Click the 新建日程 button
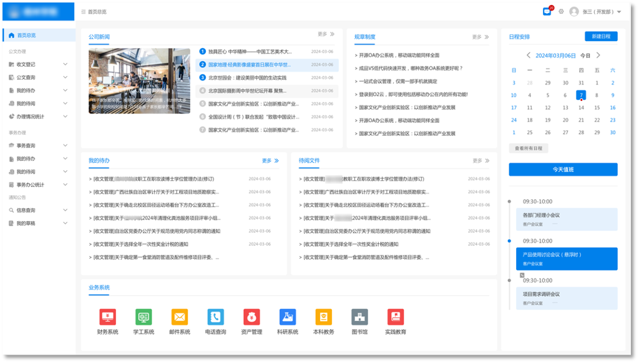Viewport: 639px width, 364px height. tap(601, 36)
